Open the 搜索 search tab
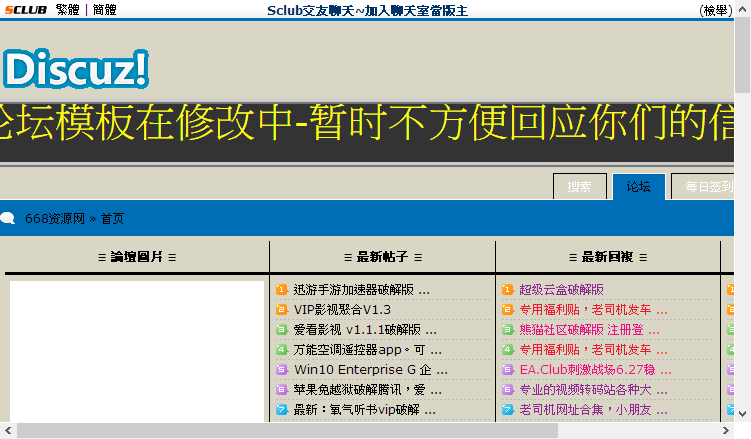The image size is (751, 439). pyautogui.click(x=580, y=186)
